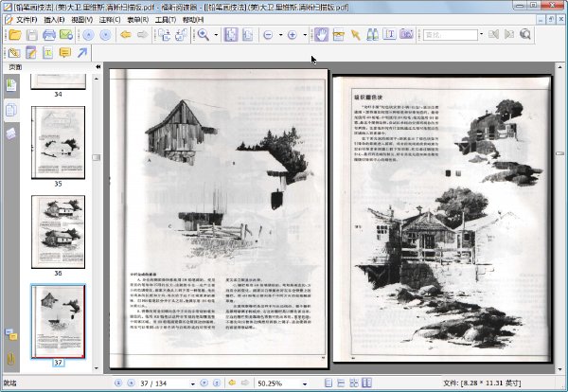Click into the find text field
The width and height of the screenshot is (568, 392).
451,35
